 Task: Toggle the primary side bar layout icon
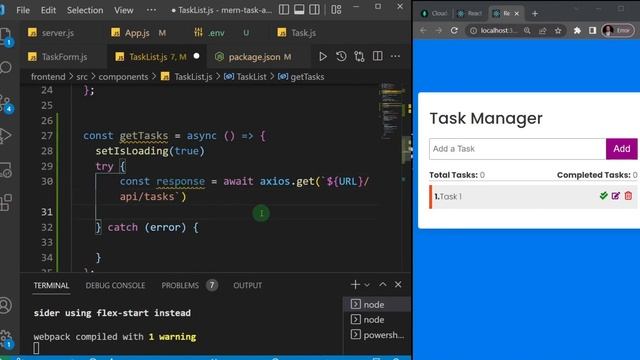(284, 9)
